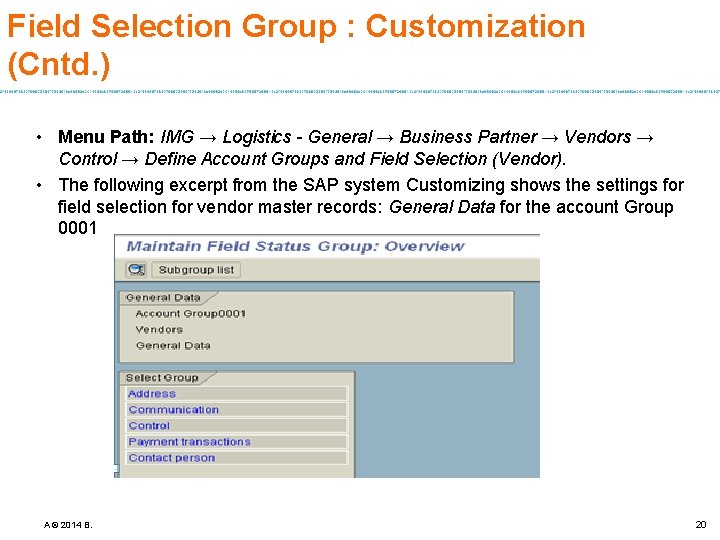Click the bold Menu Path label
The width and height of the screenshot is (720, 540).
point(106,137)
